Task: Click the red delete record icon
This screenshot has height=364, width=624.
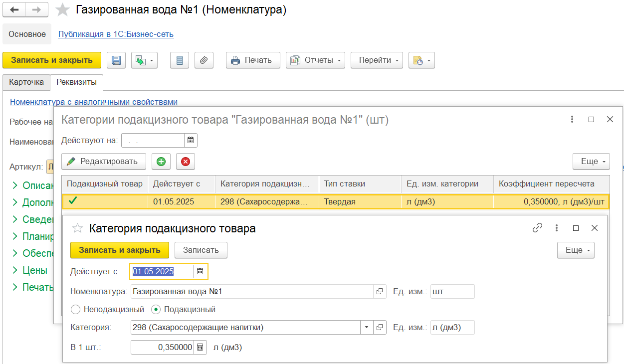Action: 186,162
